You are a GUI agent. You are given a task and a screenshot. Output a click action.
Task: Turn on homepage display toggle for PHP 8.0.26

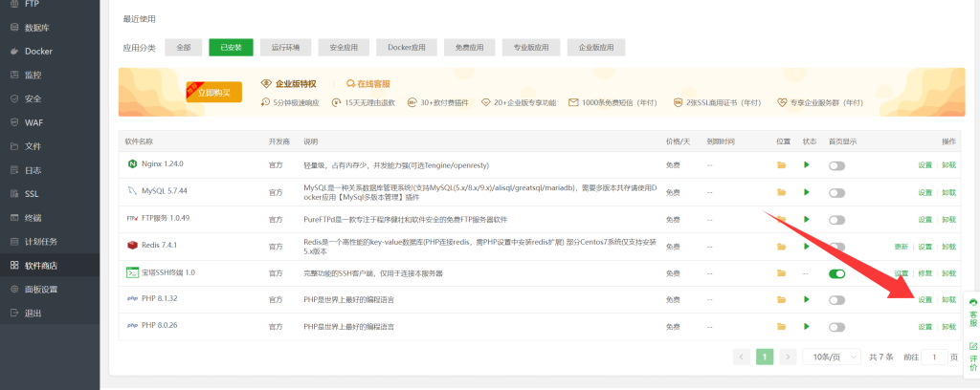tap(837, 327)
